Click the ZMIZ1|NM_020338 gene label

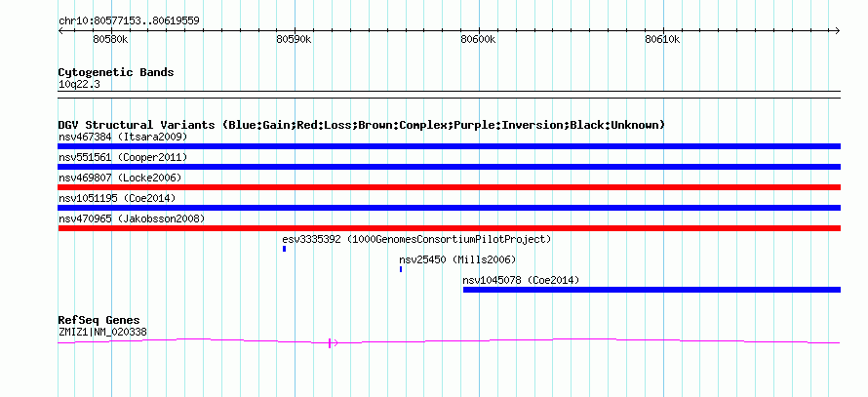[x=102, y=333]
